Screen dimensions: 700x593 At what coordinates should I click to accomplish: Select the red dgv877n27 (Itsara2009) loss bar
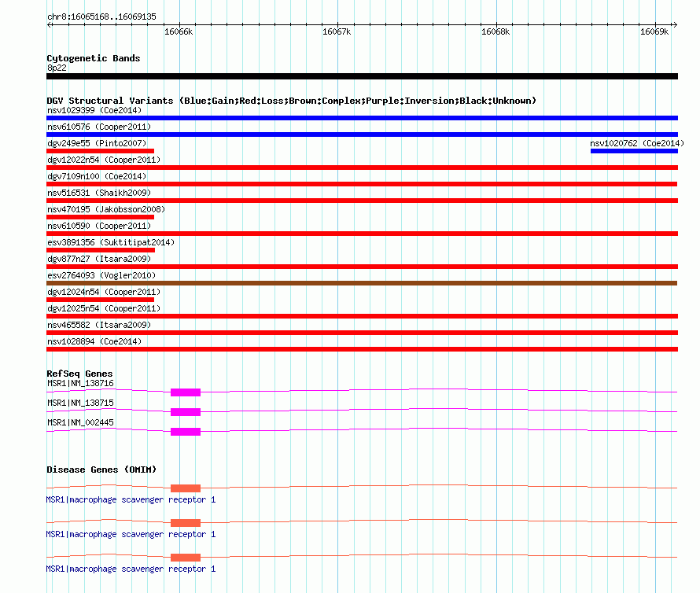pyautogui.click(x=362, y=267)
